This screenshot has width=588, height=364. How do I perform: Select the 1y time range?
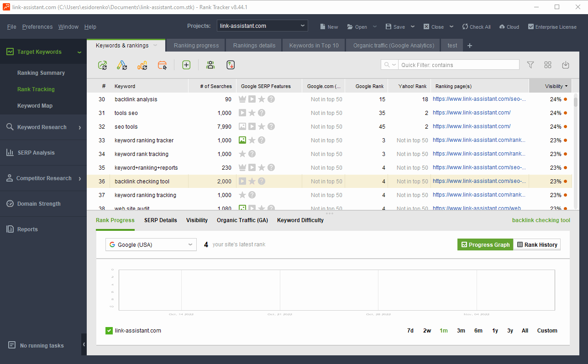coord(495,331)
